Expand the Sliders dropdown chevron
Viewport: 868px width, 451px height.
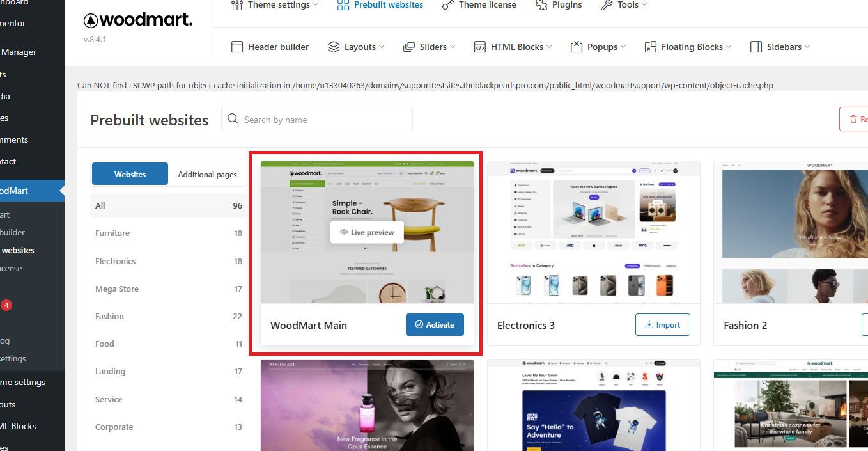[x=453, y=47]
